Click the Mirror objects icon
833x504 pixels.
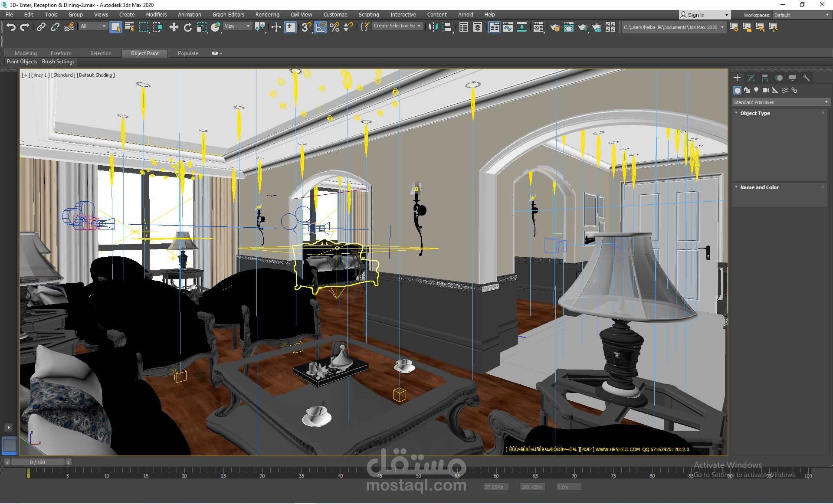[433, 27]
